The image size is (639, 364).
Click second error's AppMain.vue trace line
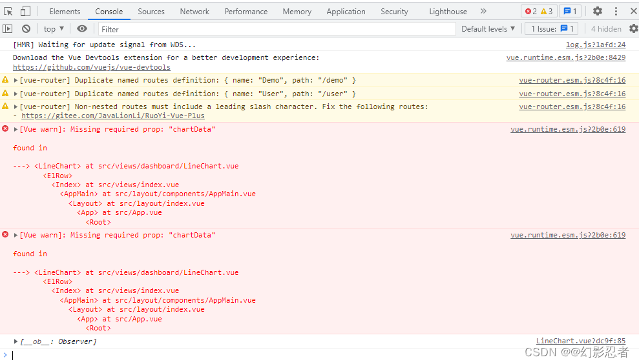(x=158, y=300)
